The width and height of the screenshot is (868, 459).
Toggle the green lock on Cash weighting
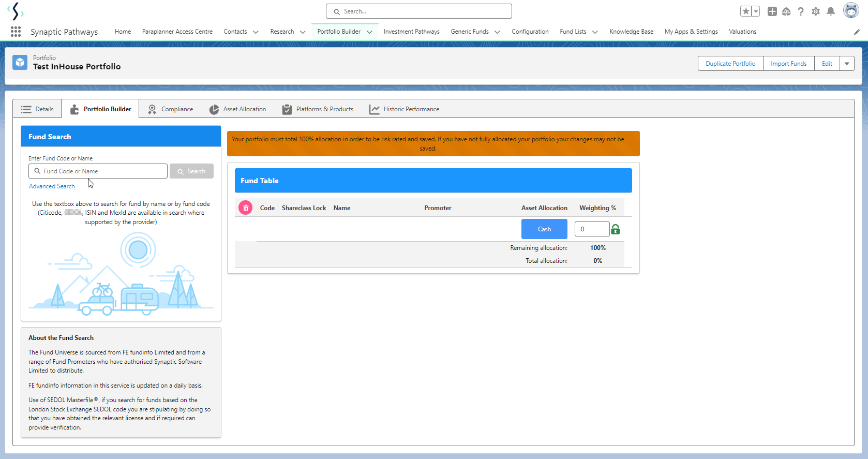point(616,229)
